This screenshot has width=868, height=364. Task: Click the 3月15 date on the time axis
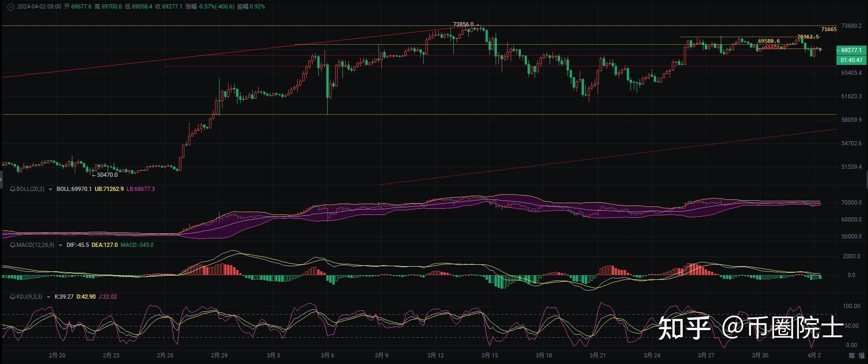(x=489, y=356)
